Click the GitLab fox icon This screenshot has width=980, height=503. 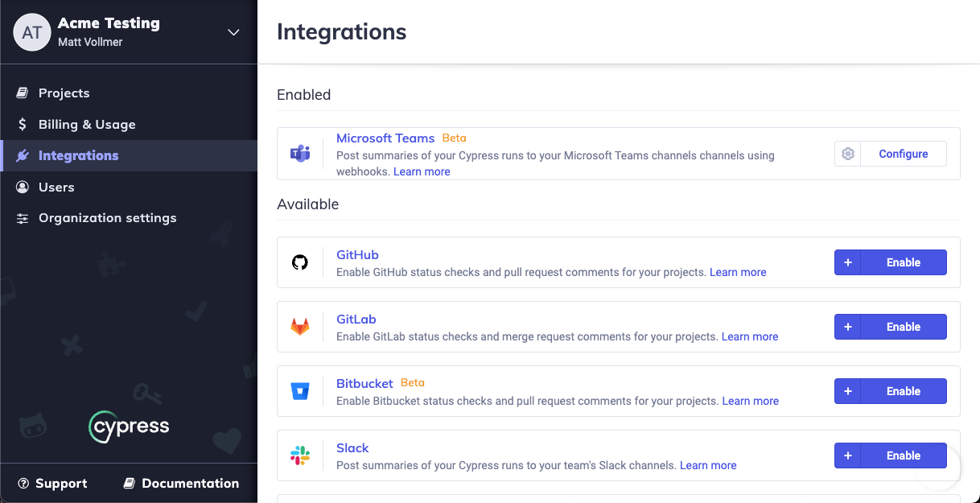click(299, 327)
